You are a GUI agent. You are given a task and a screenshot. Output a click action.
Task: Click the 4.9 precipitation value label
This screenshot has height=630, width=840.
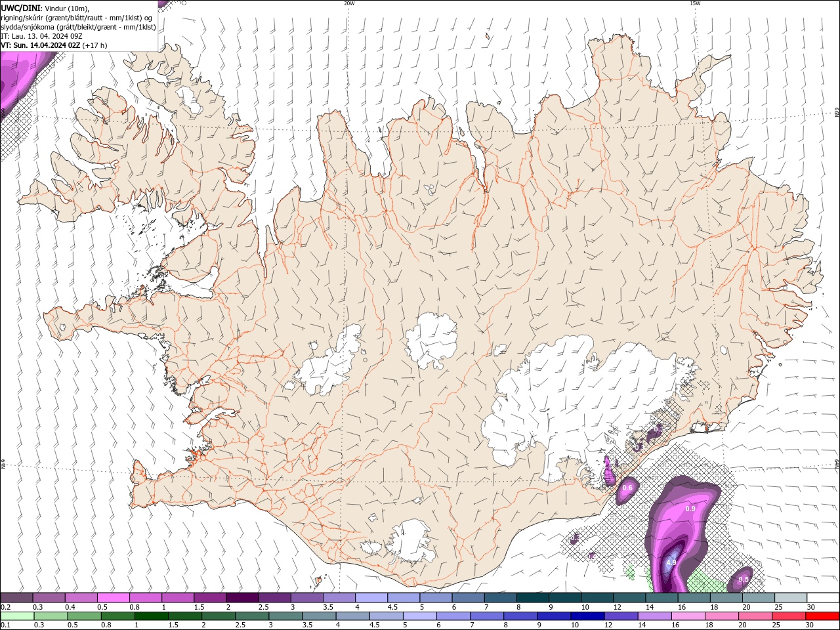coord(671,563)
